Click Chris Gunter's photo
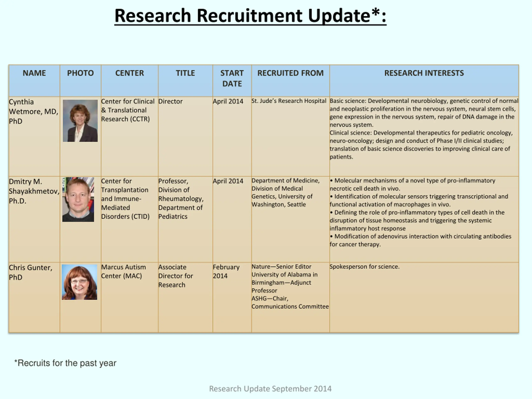532x399 pixels. point(79,282)
